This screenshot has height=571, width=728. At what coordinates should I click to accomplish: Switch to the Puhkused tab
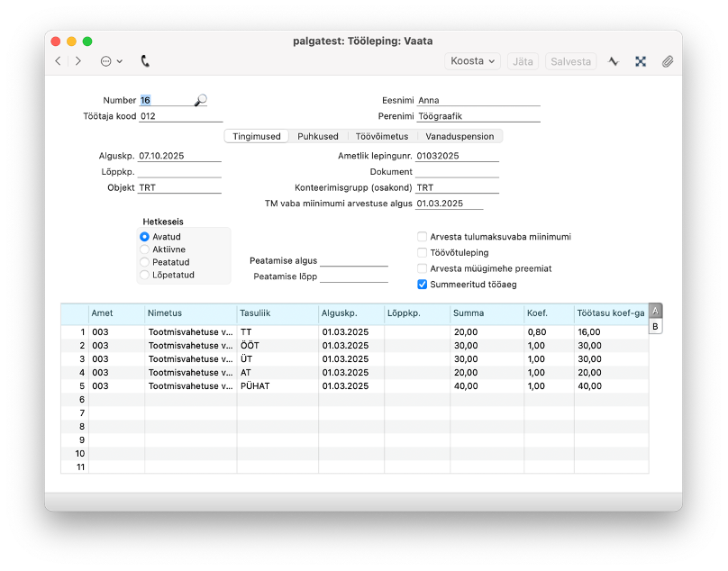point(318,136)
